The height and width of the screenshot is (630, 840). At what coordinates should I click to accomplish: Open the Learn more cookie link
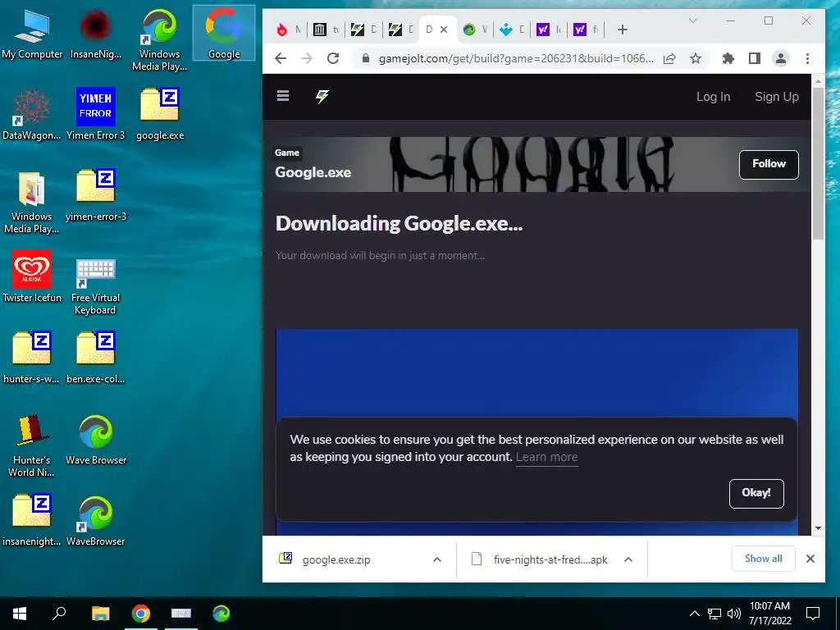point(546,457)
